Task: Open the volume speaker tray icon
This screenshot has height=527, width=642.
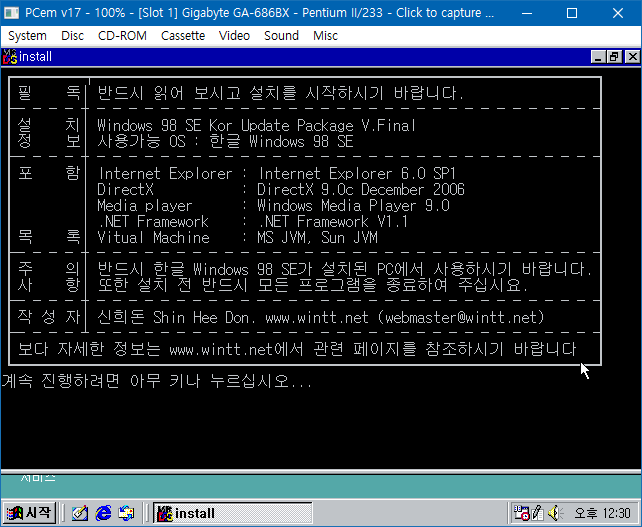Action: coord(554,513)
